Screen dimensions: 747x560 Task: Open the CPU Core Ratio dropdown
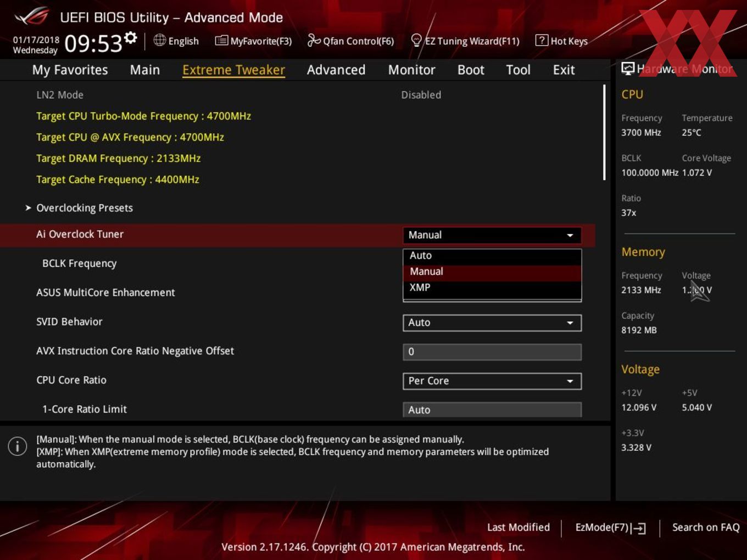pyautogui.click(x=492, y=381)
